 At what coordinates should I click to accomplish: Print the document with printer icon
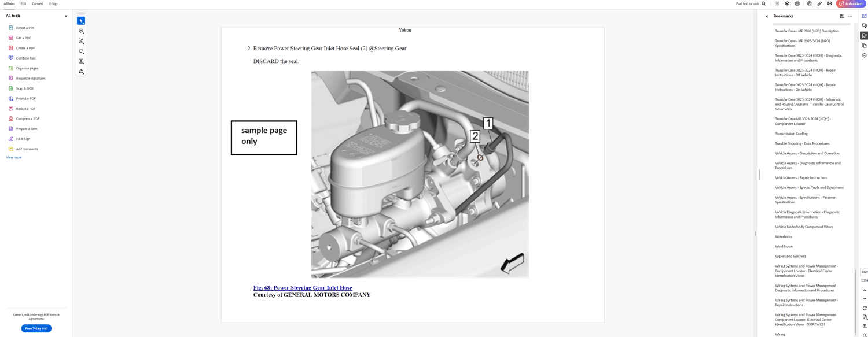(797, 3)
